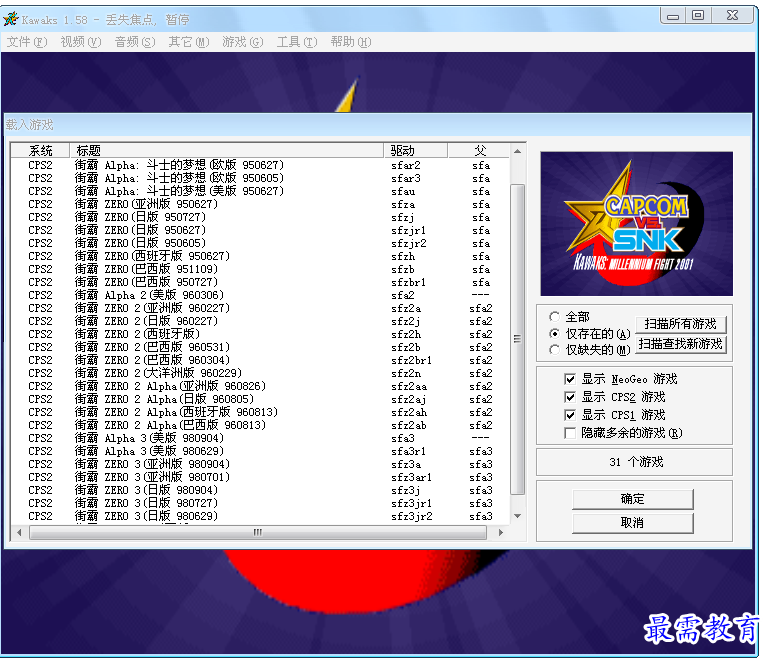This screenshot has width=768, height=660.
Task: Sort by the 系统 column header
Action: click(40, 150)
